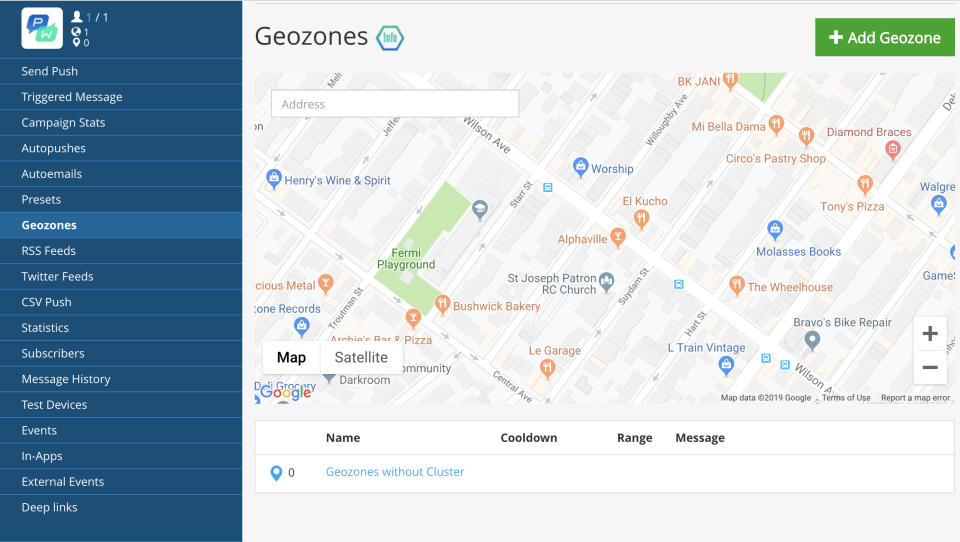Select the Alphaville bar pin
The image size is (960, 542).
[618, 238]
